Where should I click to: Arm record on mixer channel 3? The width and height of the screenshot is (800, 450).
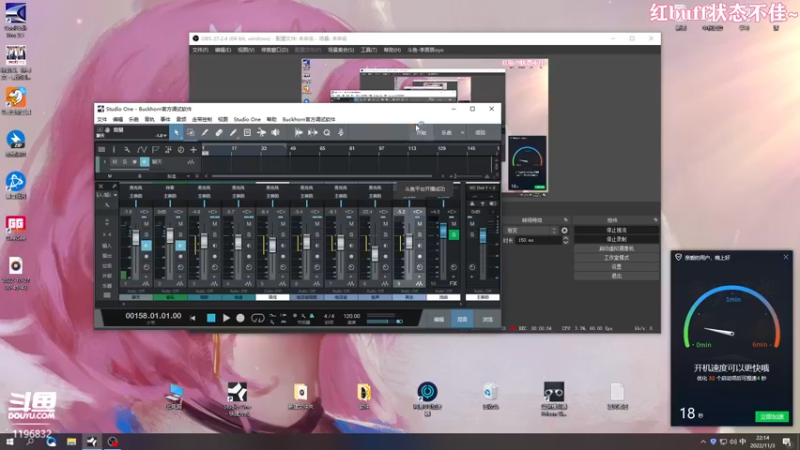point(215,257)
